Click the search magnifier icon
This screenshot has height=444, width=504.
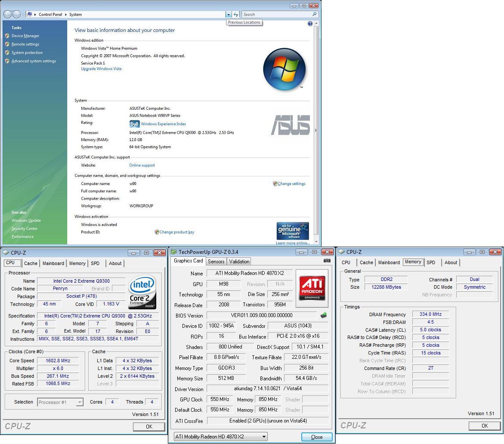click(314, 14)
